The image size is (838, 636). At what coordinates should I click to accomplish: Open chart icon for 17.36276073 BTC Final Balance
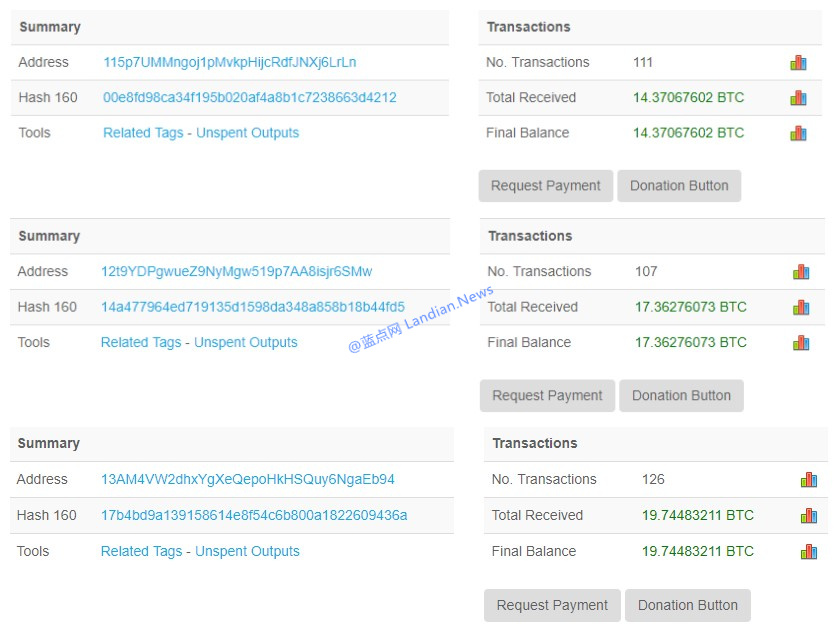tap(801, 342)
